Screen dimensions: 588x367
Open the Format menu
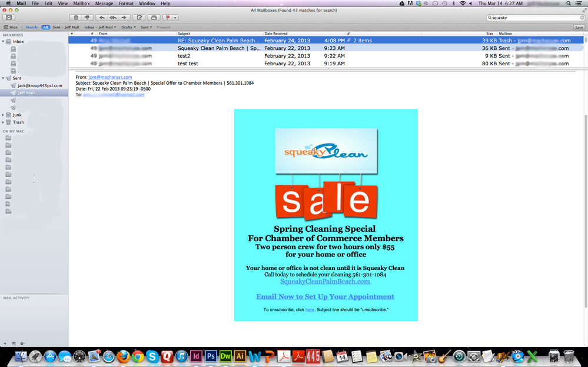coord(126,4)
